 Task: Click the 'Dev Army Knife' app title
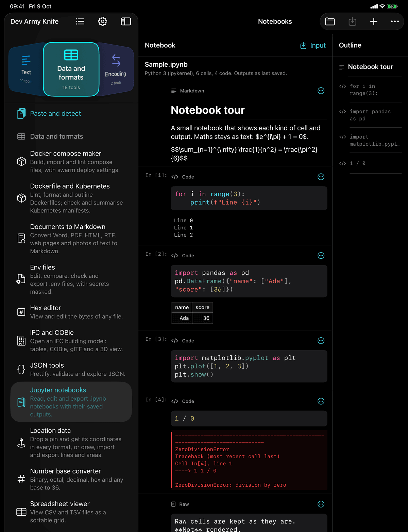34,21
